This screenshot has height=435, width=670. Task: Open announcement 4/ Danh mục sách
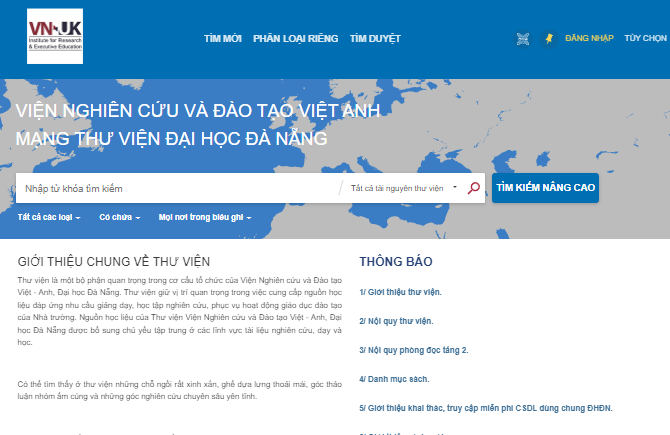tap(394, 379)
